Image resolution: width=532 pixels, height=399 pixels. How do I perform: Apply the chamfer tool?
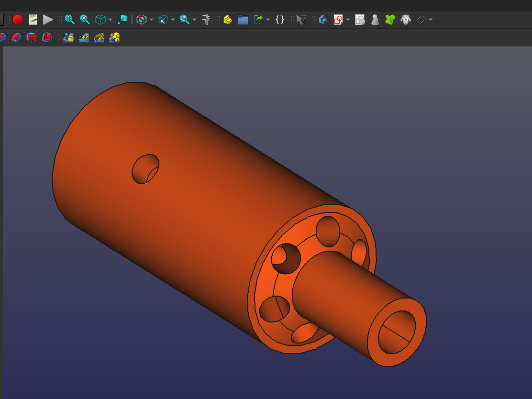coord(16,37)
